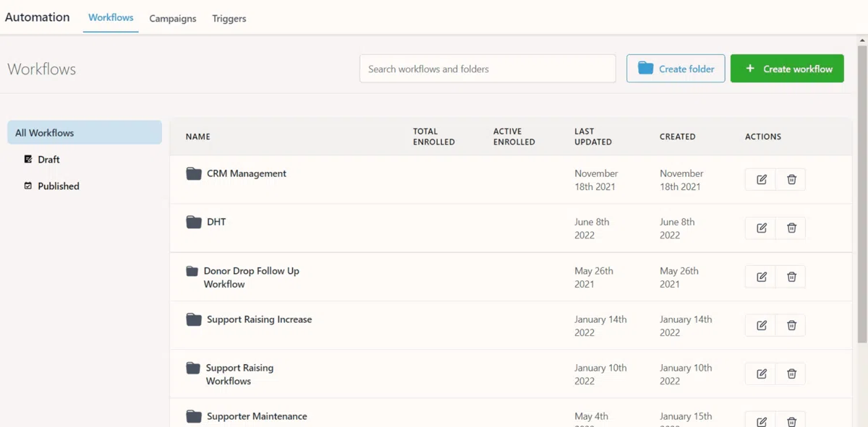Switch to the Campaigns tab

(172, 19)
